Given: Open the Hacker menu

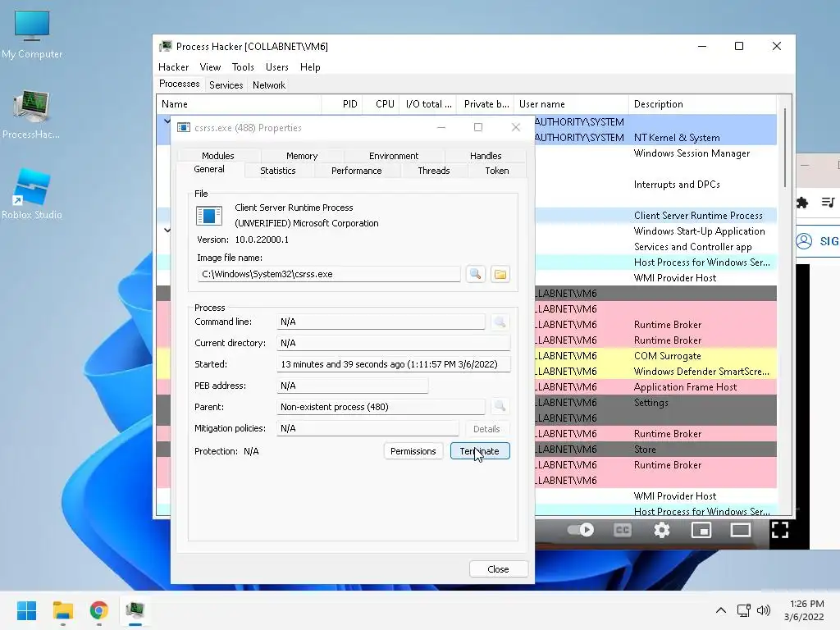Looking at the screenshot, I should click(174, 67).
